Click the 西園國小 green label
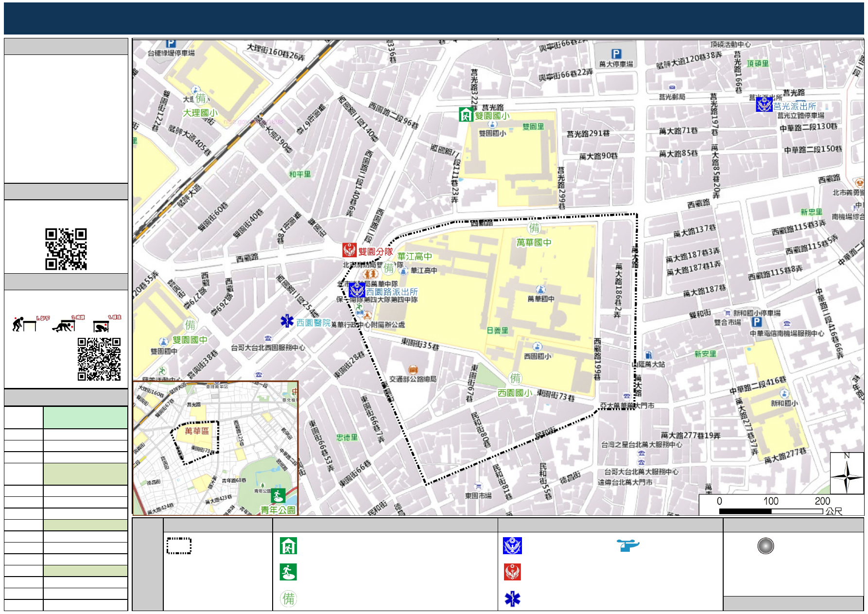Screen dimensions: 868x614 pos(515,393)
